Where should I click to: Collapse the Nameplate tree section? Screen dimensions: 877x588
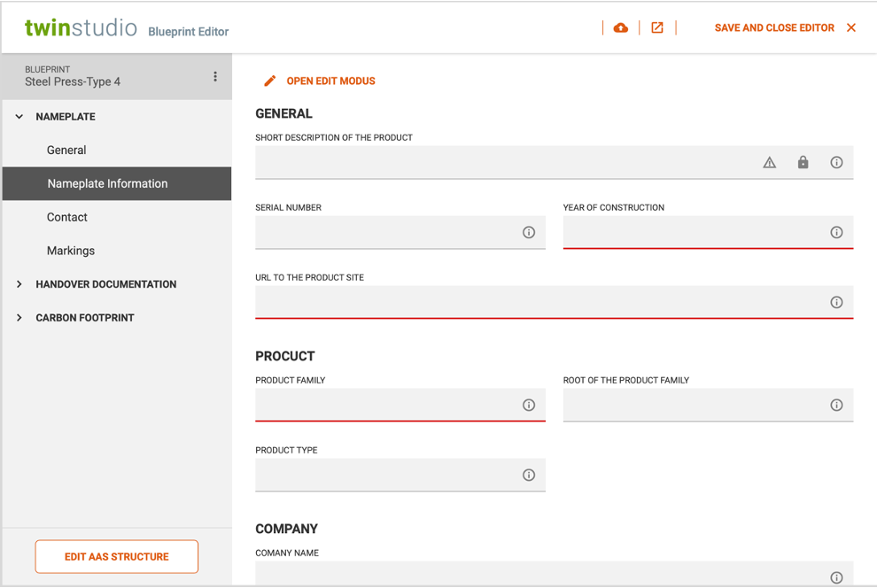click(19, 117)
